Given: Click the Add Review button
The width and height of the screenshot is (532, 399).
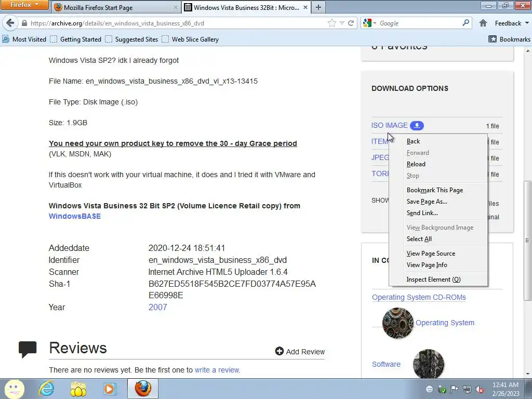Looking at the screenshot, I should click(x=300, y=352).
